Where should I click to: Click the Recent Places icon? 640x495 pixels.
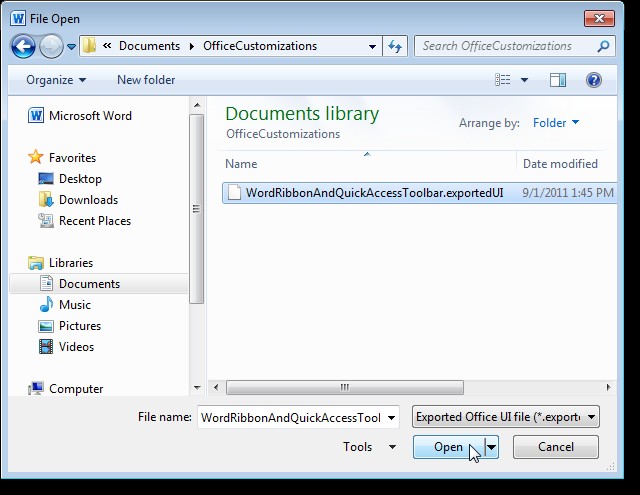46,220
